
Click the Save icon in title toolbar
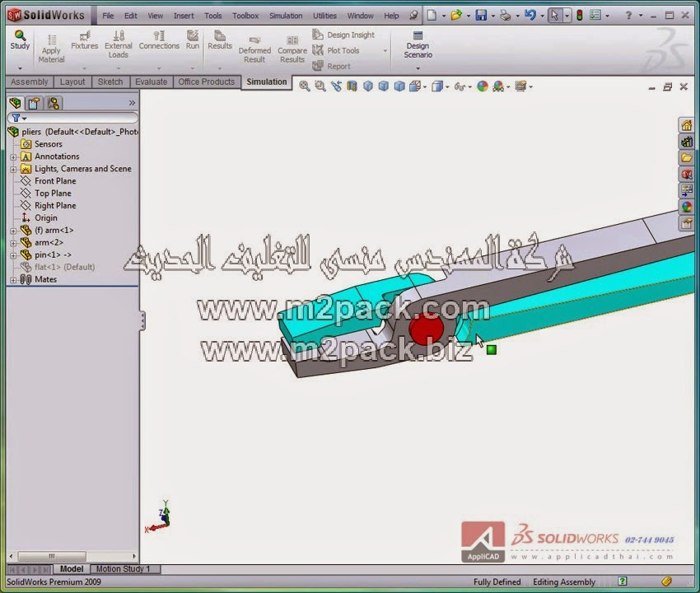pos(481,16)
